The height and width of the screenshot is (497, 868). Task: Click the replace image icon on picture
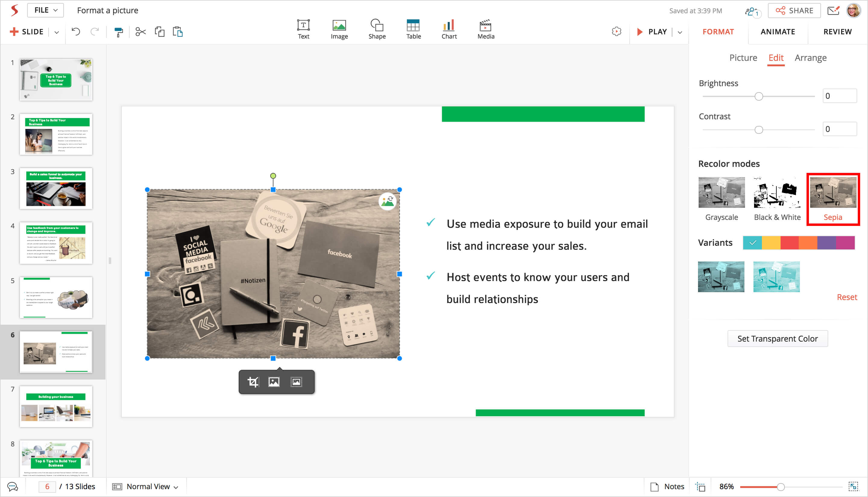(387, 202)
